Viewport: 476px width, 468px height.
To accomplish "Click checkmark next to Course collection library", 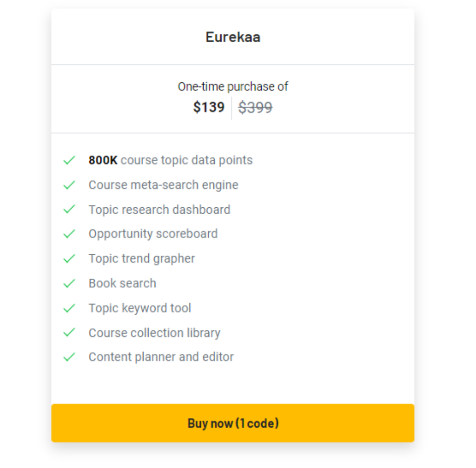I will (x=69, y=333).
